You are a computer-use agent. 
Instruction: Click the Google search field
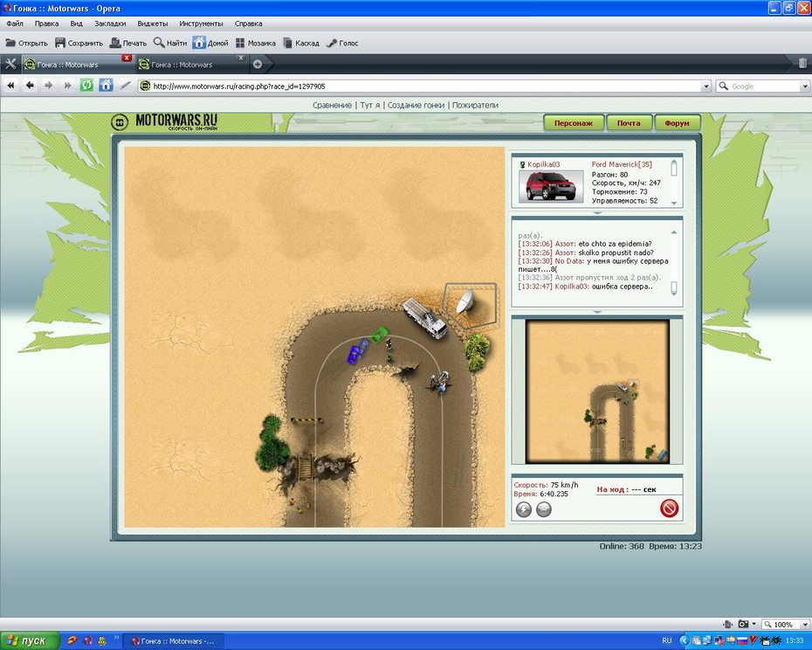764,86
